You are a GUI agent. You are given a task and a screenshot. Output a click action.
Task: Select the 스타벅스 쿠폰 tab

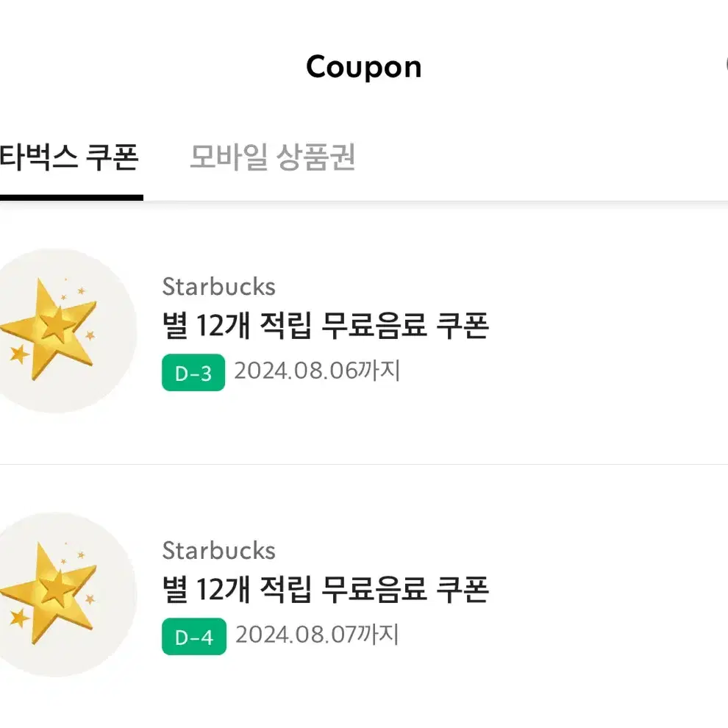click(69, 157)
